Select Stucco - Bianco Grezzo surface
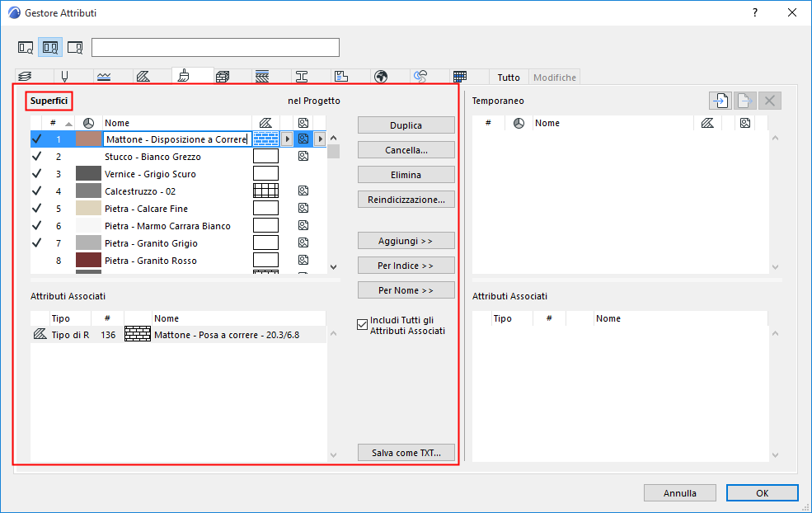Image resolution: width=812 pixels, height=513 pixels. (178, 157)
